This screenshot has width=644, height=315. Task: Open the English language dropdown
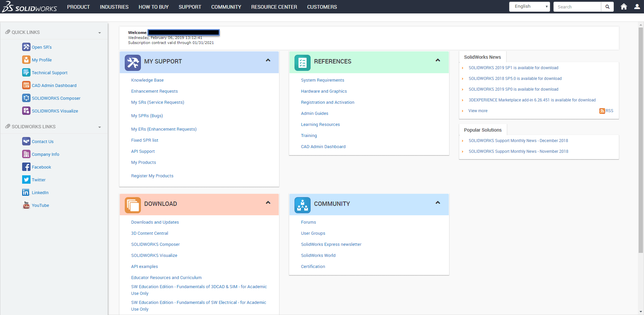pyautogui.click(x=530, y=7)
